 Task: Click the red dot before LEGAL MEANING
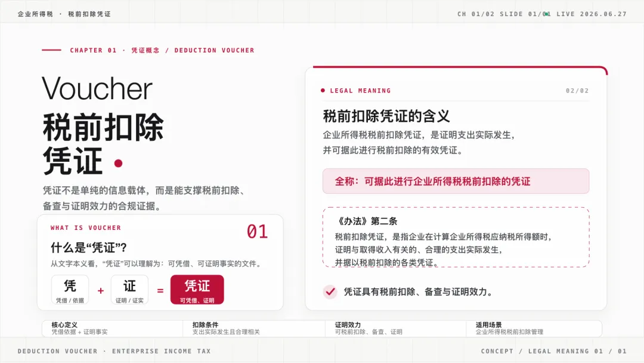[323, 90]
